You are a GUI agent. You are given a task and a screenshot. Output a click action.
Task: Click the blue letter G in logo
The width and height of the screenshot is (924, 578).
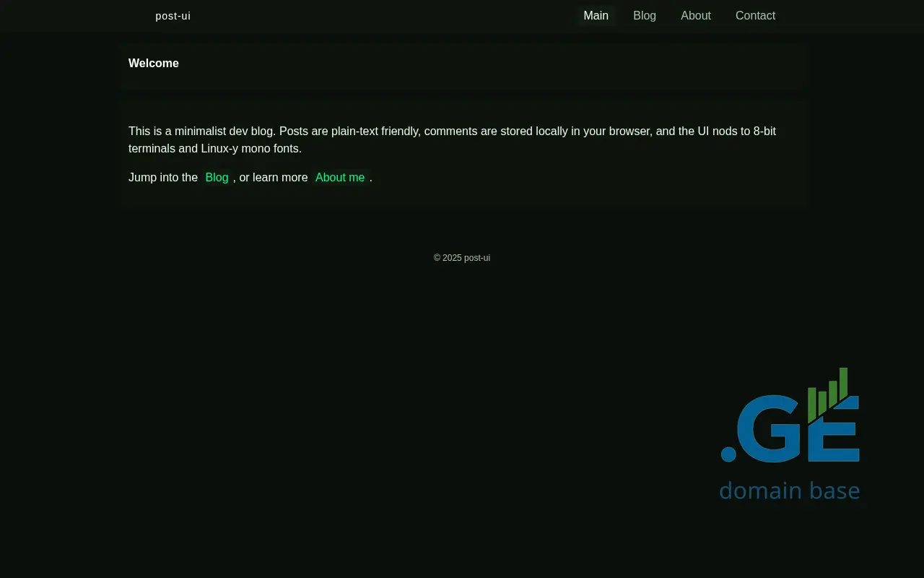pyautogui.click(x=773, y=429)
